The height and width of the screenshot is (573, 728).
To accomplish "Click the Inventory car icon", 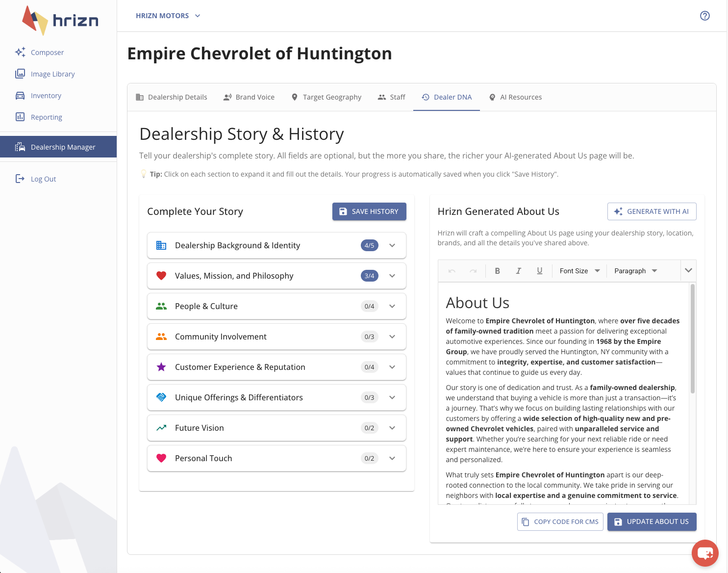I will [x=20, y=95].
